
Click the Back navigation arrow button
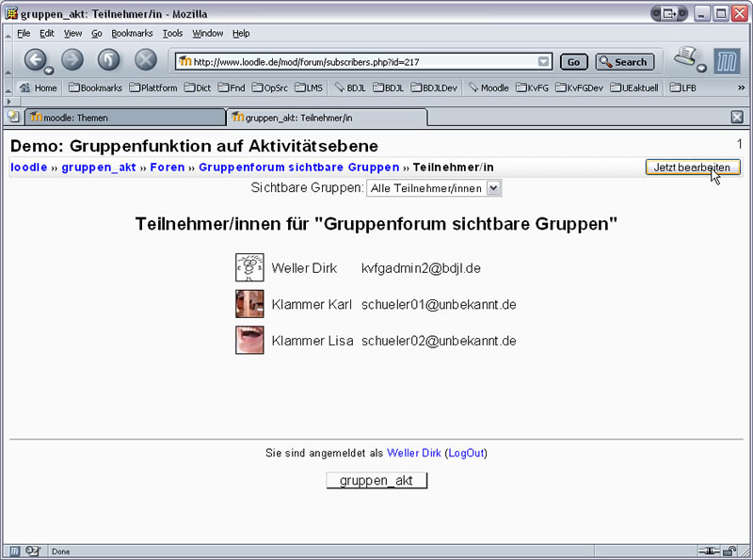pyautogui.click(x=36, y=61)
